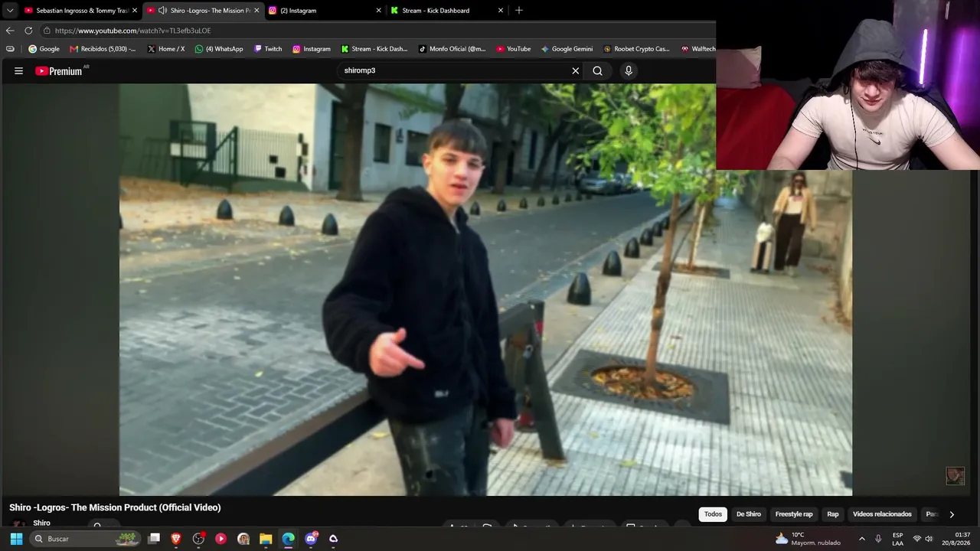Change the ESP LAA keyboard language
The width and height of the screenshot is (980, 551).
(x=897, y=539)
